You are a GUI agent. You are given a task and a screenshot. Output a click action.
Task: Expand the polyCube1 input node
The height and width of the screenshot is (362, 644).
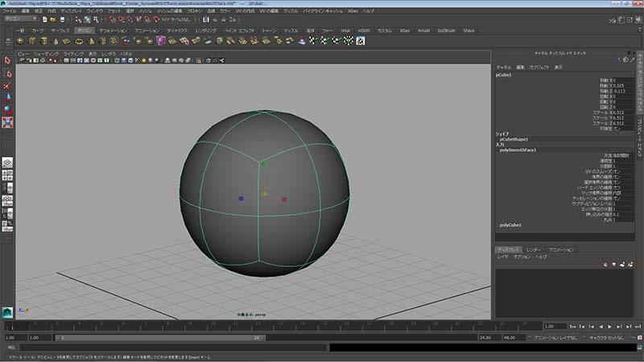(x=510, y=225)
